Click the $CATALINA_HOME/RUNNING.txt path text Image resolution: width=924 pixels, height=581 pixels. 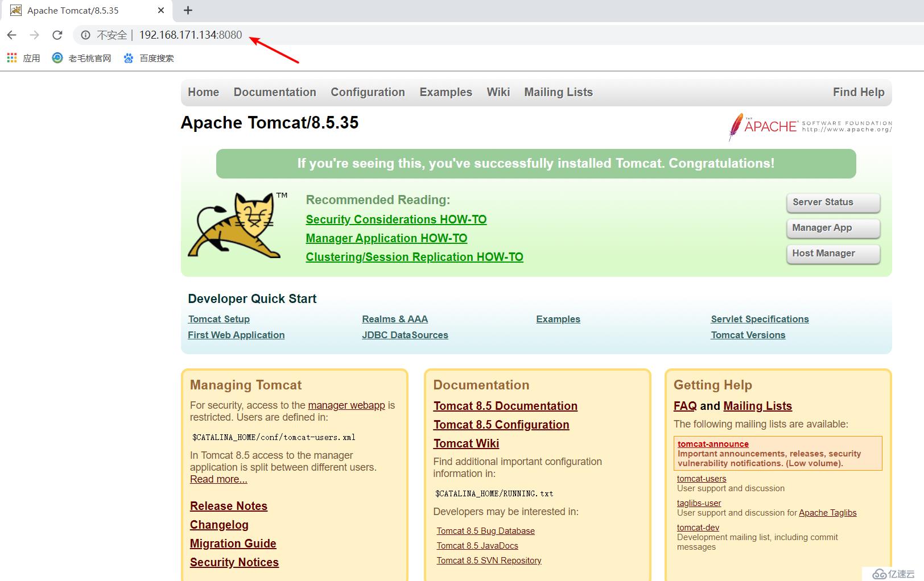[x=494, y=493]
